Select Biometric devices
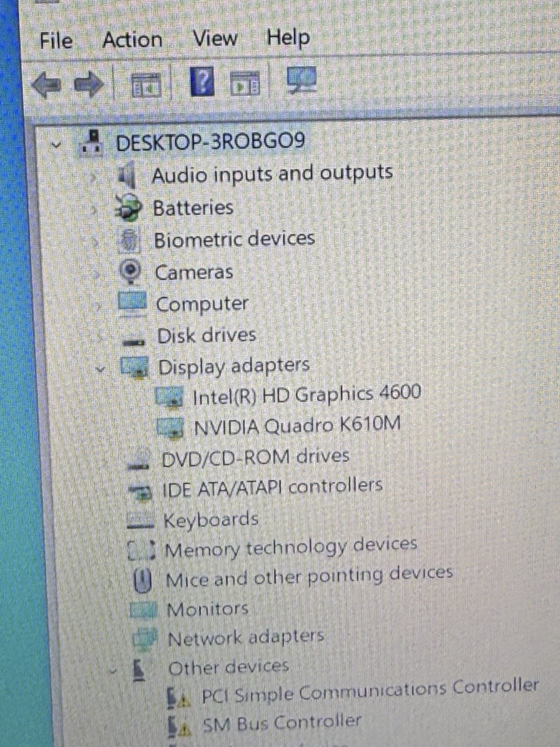560x747 pixels. [235, 240]
